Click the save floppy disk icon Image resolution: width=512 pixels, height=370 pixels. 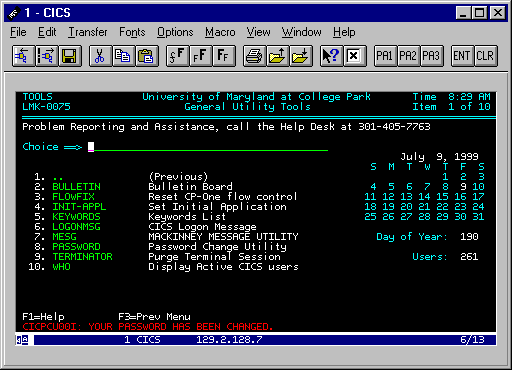point(70,56)
